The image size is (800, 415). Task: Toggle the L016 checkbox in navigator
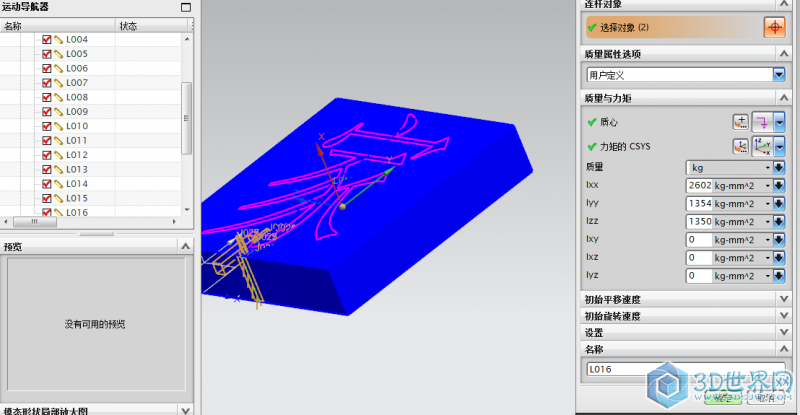click(x=46, y=212)
